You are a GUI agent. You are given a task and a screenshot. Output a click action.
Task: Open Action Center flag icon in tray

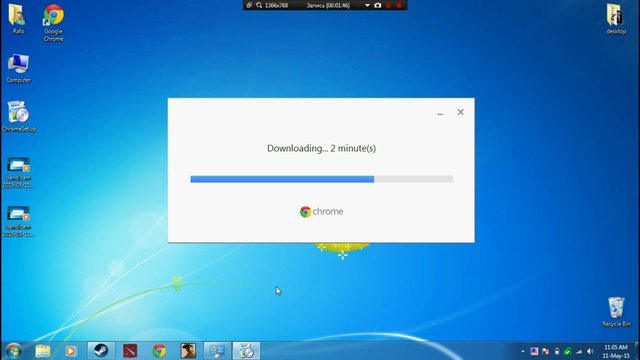(x=545, y=351)
